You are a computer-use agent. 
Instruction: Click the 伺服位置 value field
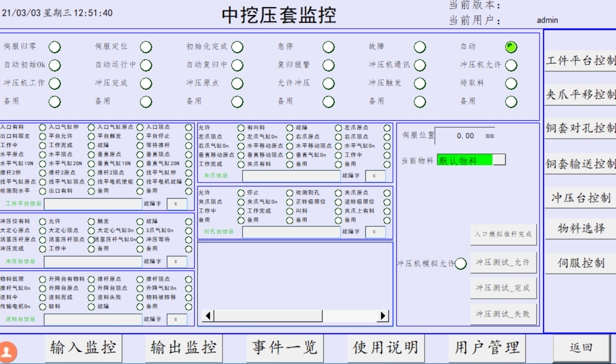[465, 136]
